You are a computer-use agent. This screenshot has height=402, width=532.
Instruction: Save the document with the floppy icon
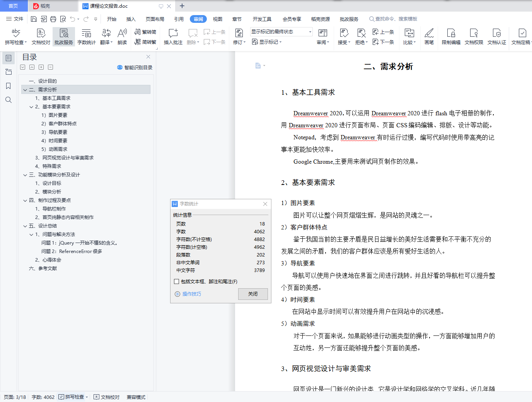pos(34,19)
